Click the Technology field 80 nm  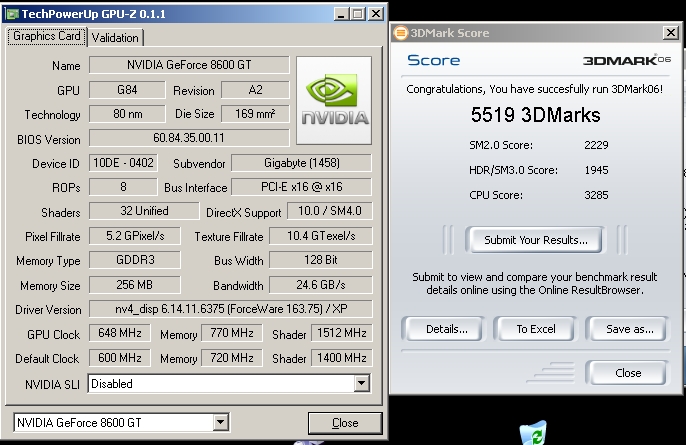tap(127, 114)
